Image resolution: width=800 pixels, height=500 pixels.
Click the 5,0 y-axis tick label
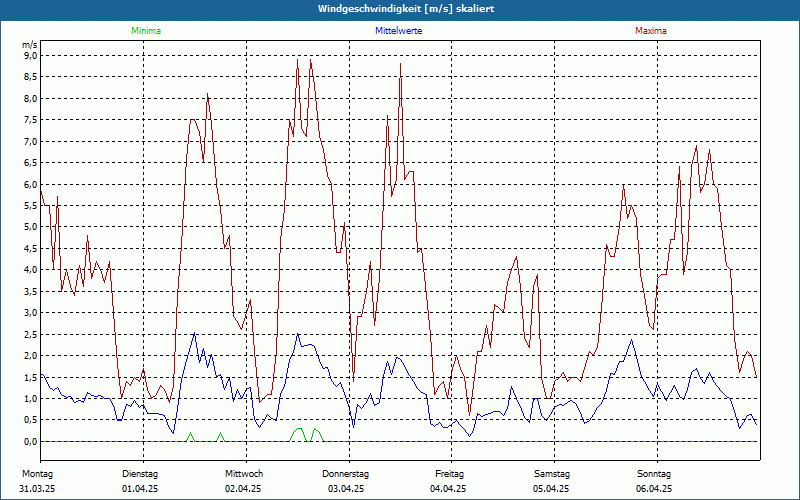(30, 227)
